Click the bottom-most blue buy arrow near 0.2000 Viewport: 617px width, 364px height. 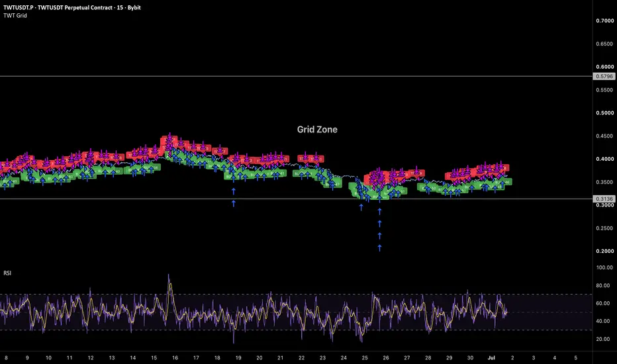(x=380, y=248)
